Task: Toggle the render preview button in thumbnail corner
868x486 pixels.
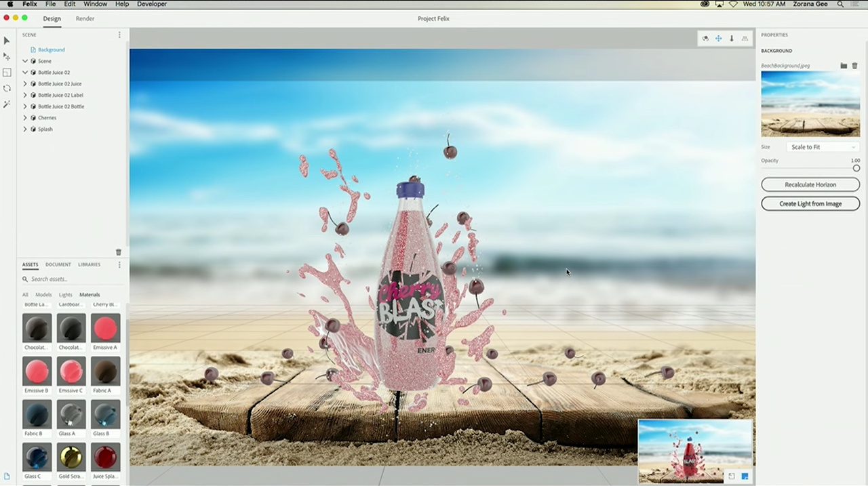Action: click(745, 477)
